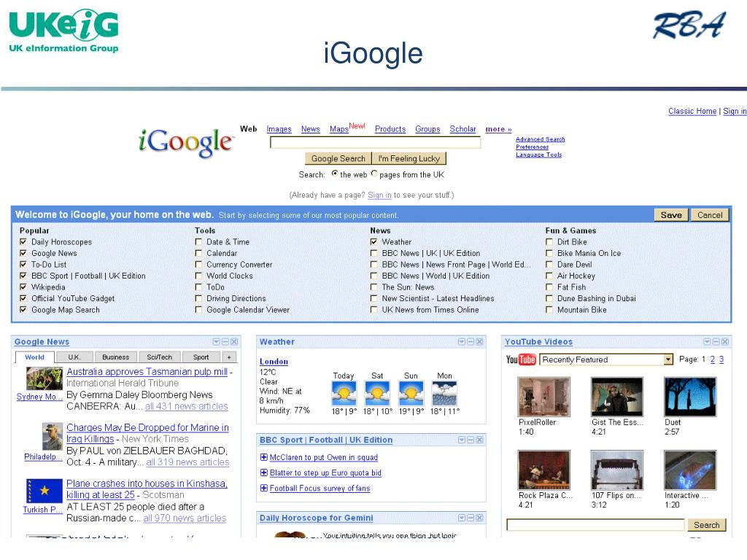Go to YouTube videos page 2
747x560 pixels.
(712, 359)
